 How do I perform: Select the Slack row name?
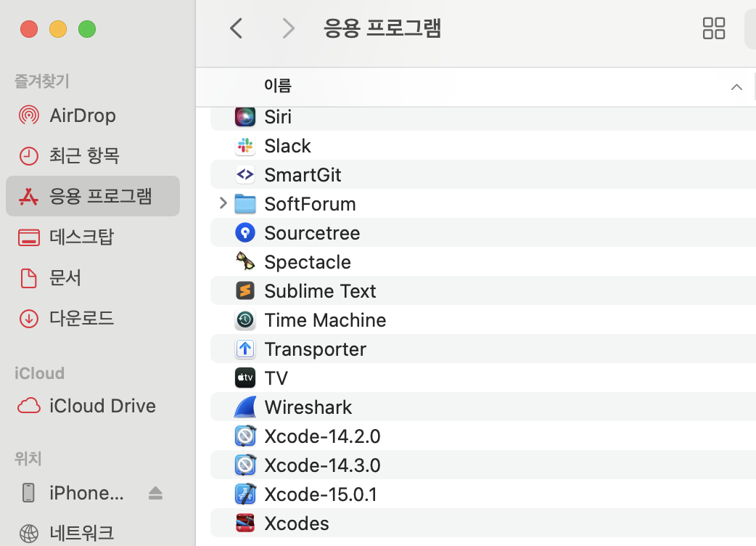287,146
